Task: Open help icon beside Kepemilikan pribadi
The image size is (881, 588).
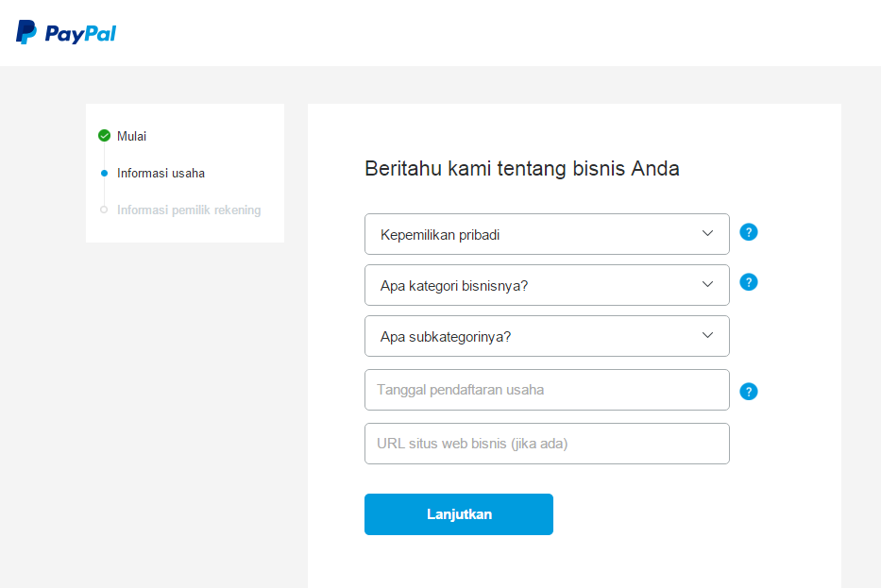Action: point(749,232)
